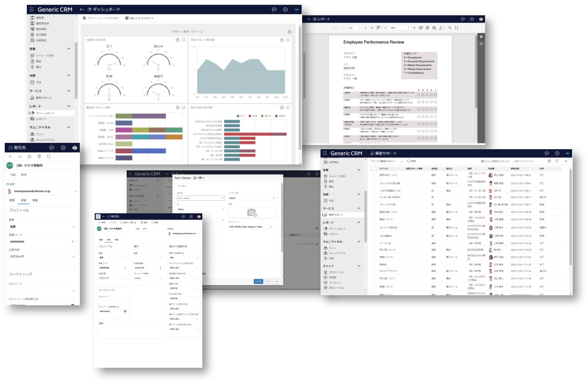Image resolution: width=588 pixels, height=383 pixels.
Task: Click back arrow in ダッシュボード header
Action: coord(82,9)
